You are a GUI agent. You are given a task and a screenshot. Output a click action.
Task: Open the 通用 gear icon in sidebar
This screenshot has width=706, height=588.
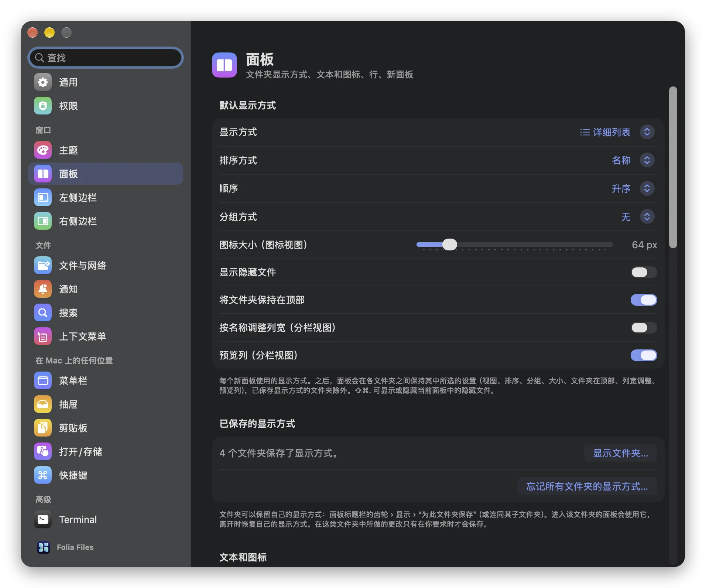[x=43, y=82]
